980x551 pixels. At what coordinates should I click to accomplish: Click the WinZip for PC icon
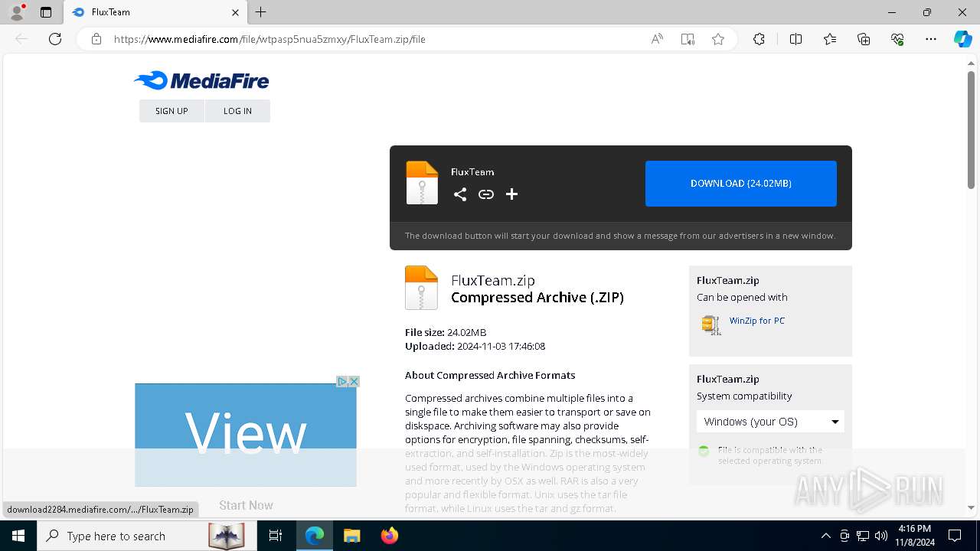tap(711, 324)
